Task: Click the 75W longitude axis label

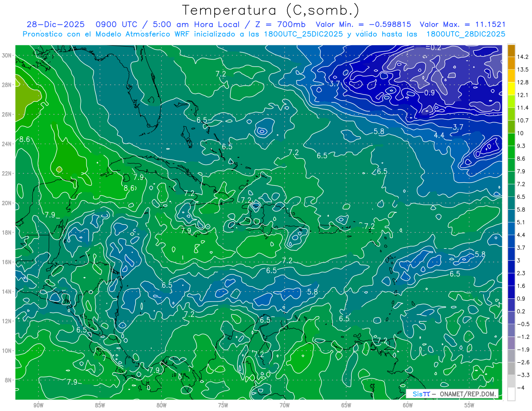Action: (223, 406)
